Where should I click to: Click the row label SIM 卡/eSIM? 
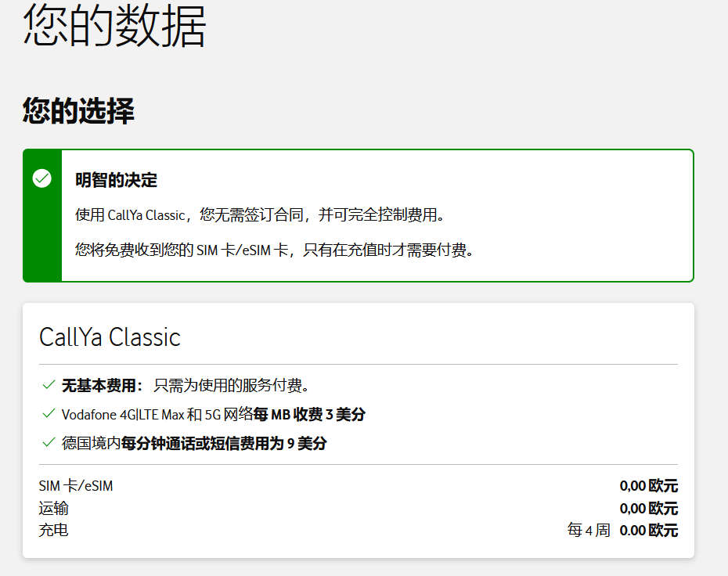pyautogui.click(x=76, y=486)
